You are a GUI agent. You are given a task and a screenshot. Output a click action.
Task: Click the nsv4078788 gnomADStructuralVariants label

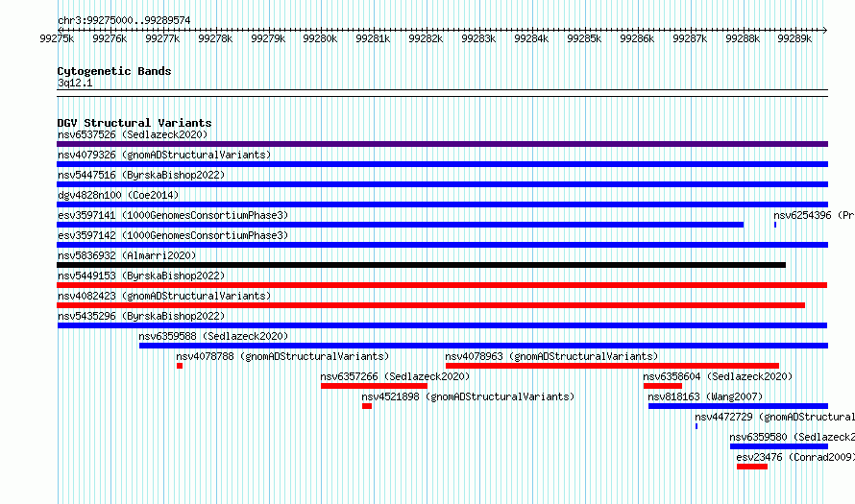(282, 356)
